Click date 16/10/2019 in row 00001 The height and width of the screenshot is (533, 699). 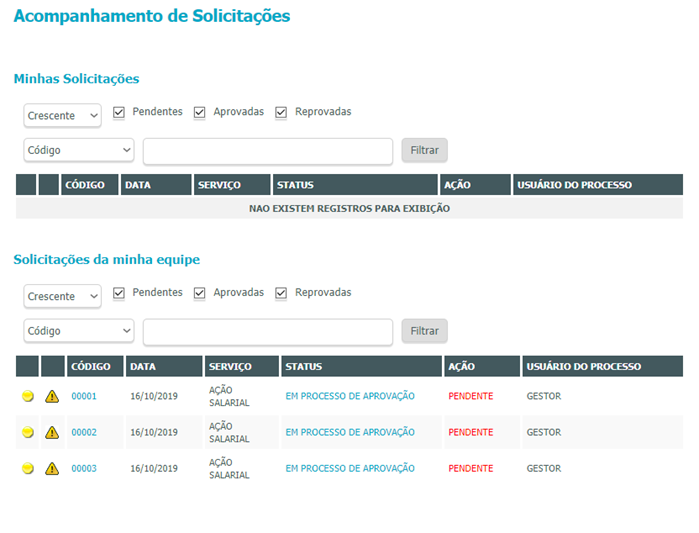pos(154,396)
